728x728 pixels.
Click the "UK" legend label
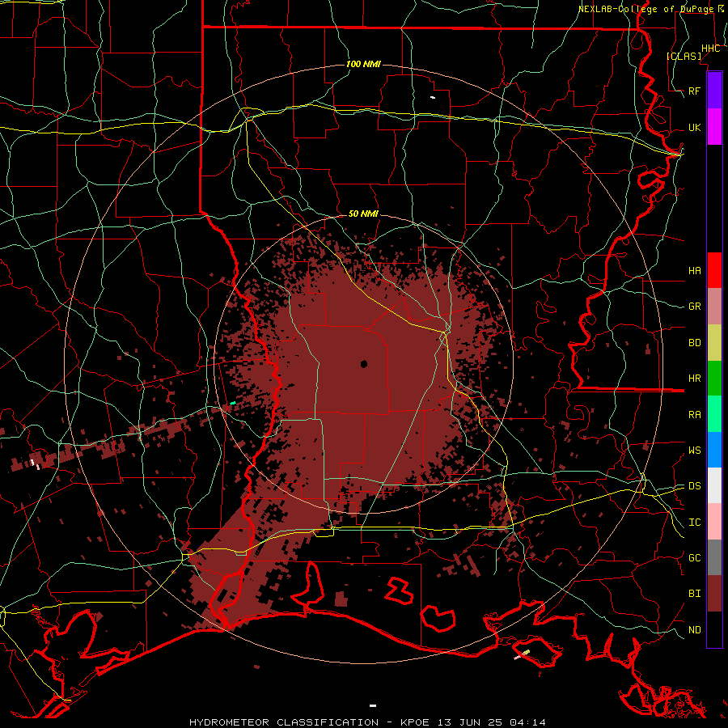click(695, 128)
